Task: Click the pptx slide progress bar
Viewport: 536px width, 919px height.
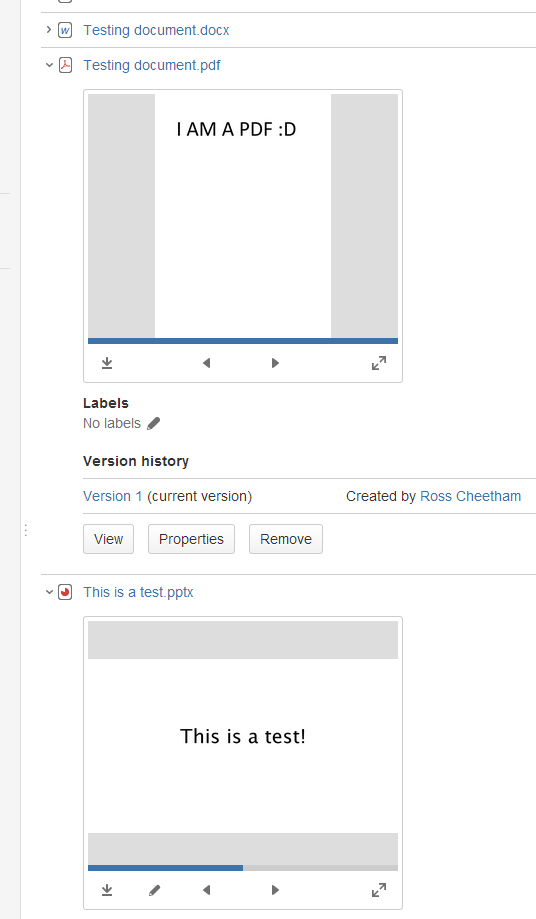Action: tap(243, 868)
